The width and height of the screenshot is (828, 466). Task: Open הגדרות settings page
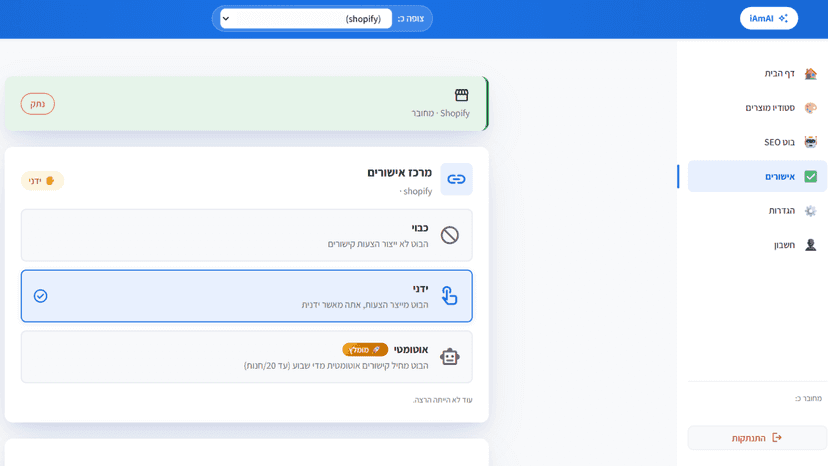coord(757,211)
